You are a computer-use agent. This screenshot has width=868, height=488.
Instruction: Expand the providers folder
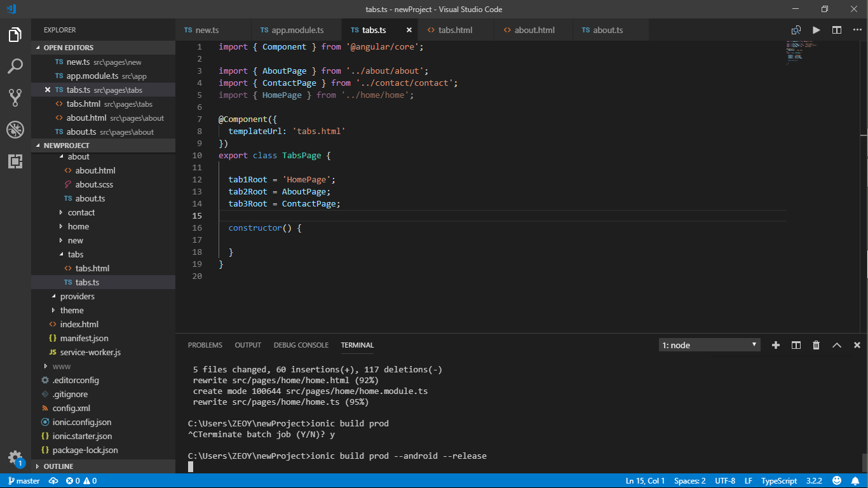[77, 297]
